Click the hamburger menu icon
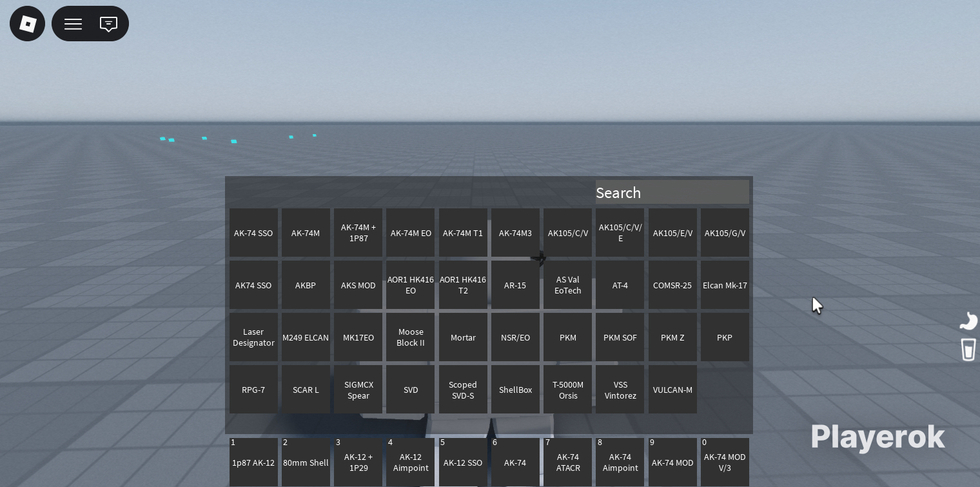This screenshot has height=487, width=980. click(x=73, y=24)
